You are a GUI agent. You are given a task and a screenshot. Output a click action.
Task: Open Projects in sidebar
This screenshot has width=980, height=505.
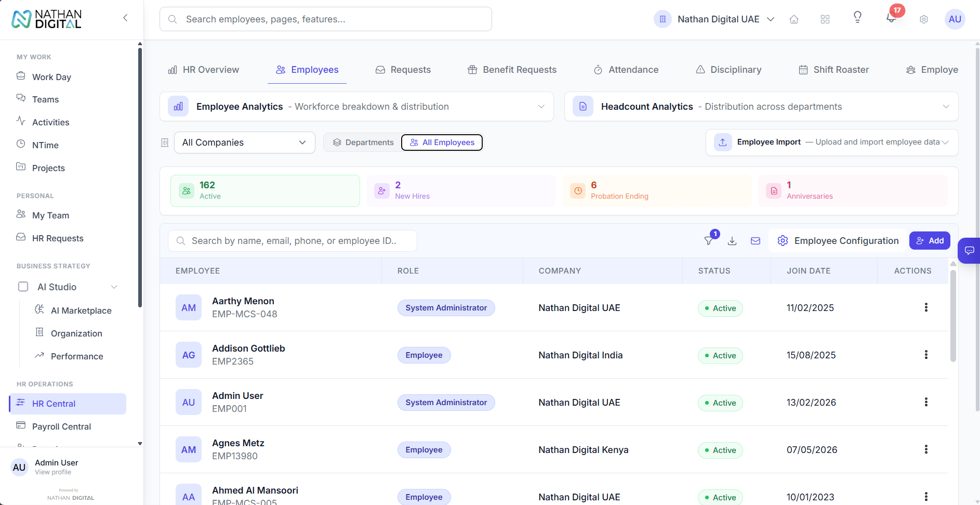pos(68,168)
